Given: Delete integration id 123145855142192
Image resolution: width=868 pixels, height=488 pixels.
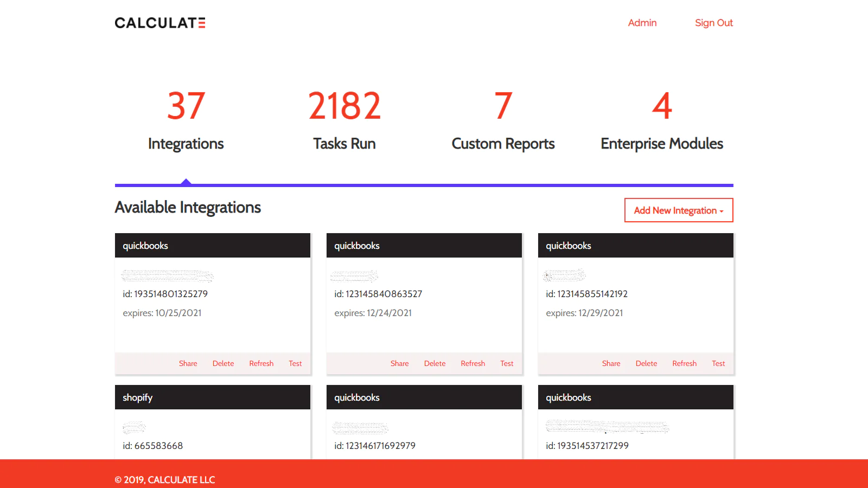Looking at the screenshot, I should pos(647,363).
